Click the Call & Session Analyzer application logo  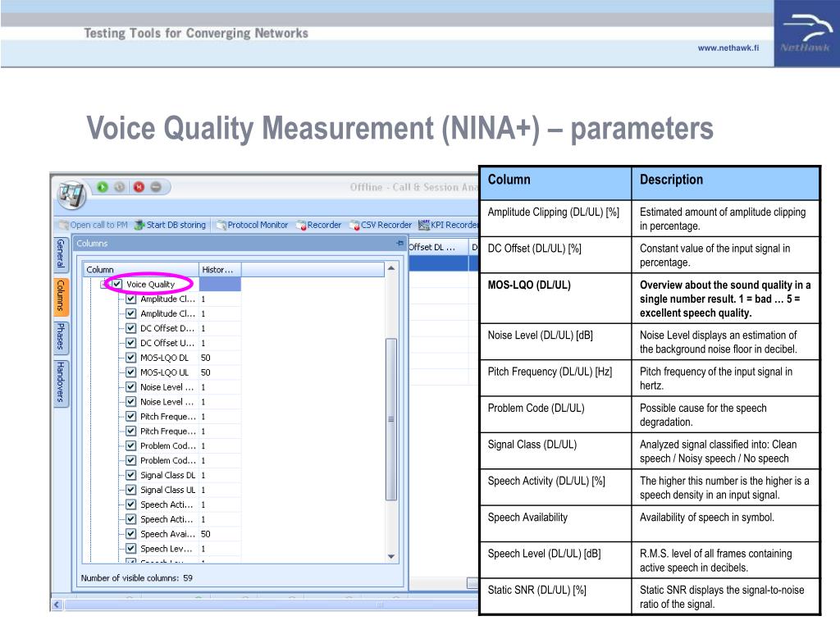(72, 194)
